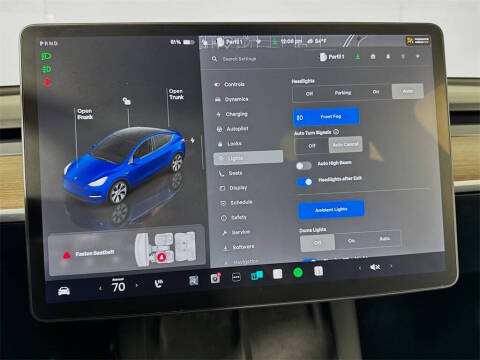Open the Wi-Fi signal icon in settings header
Image resolution: width=480 pixels, height=360 pixels.
[x=418, y=57]
